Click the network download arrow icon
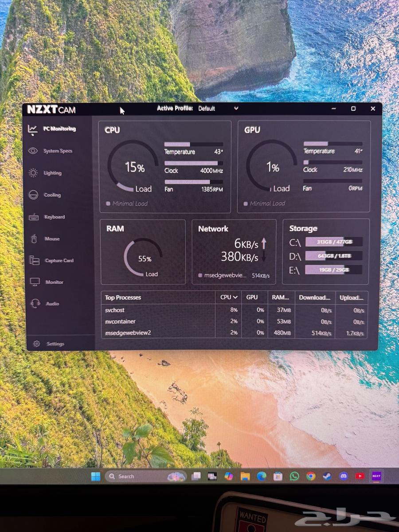 pos(264,256)
